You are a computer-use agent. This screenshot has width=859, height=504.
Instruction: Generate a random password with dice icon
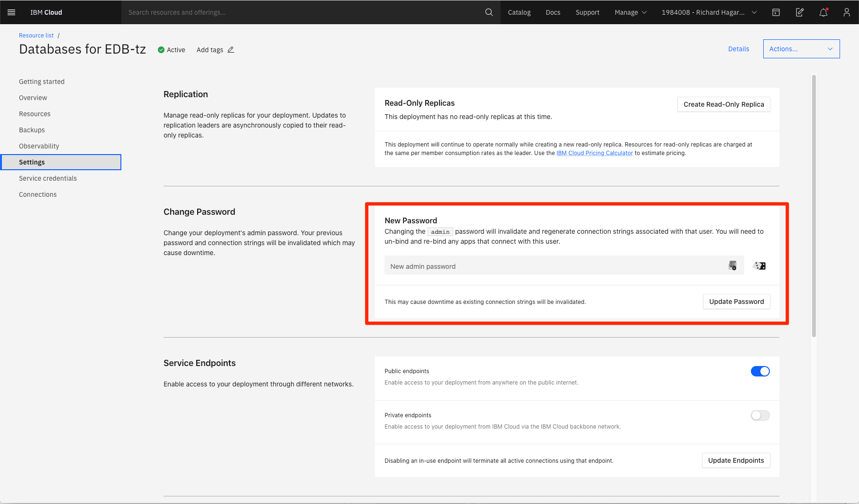[x=759, y=266]
